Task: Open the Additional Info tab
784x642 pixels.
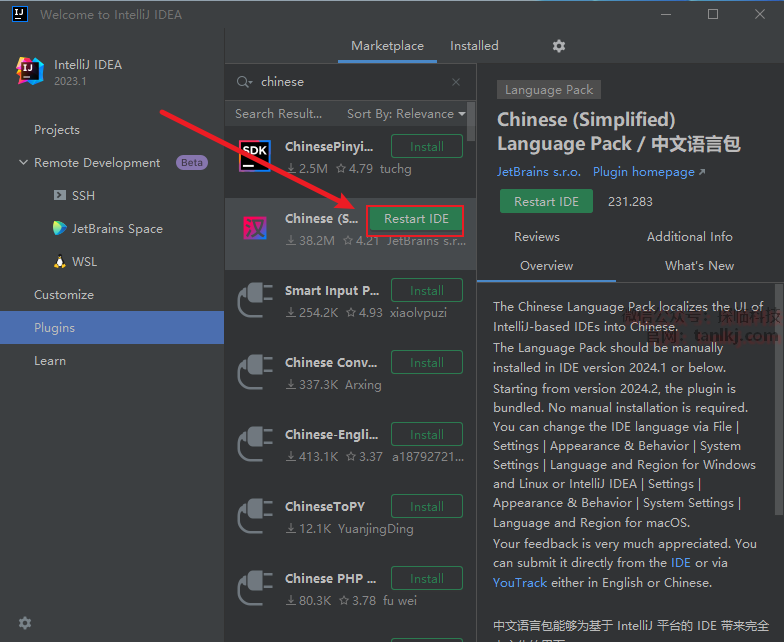Action: 689,237
